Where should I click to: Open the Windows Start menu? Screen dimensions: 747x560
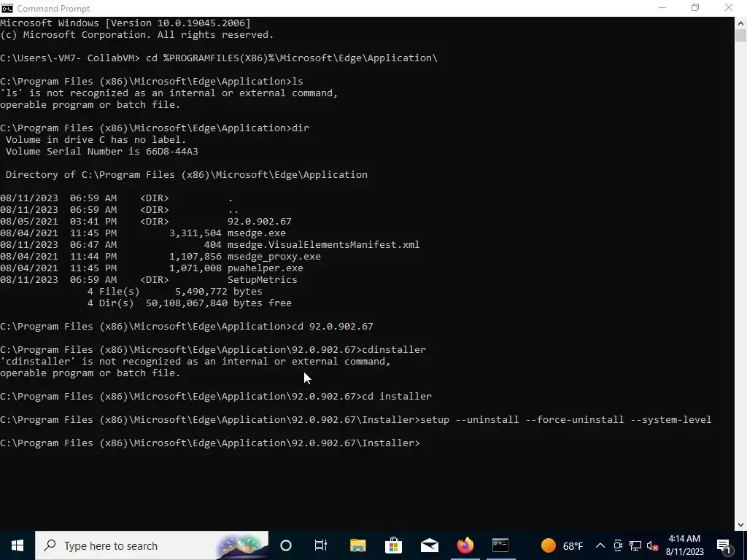[x=18, y=545]
